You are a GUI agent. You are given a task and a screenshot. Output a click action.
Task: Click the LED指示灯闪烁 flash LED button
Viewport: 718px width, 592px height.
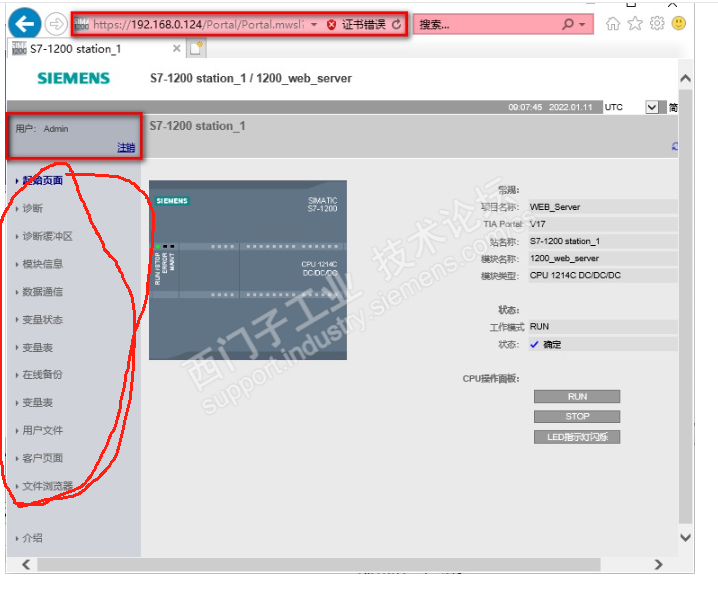coord(577,437)
